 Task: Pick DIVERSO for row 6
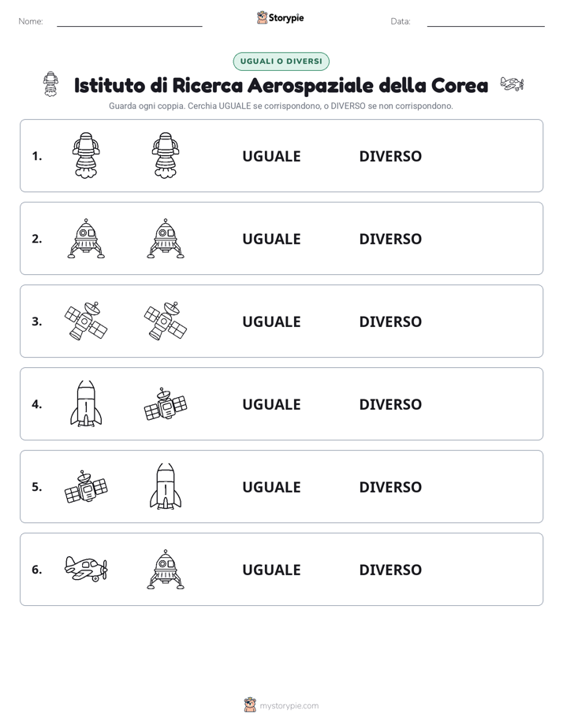[390, 570]
